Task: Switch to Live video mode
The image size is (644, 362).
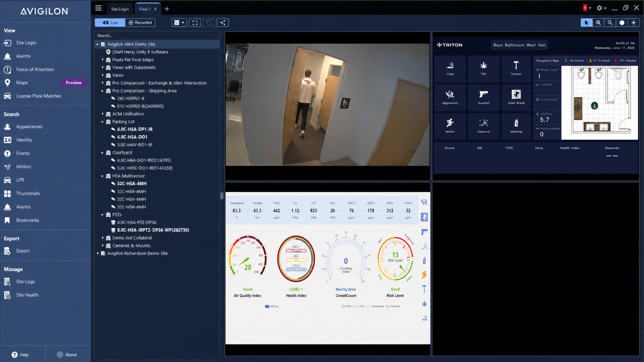Action: (110, 23)
